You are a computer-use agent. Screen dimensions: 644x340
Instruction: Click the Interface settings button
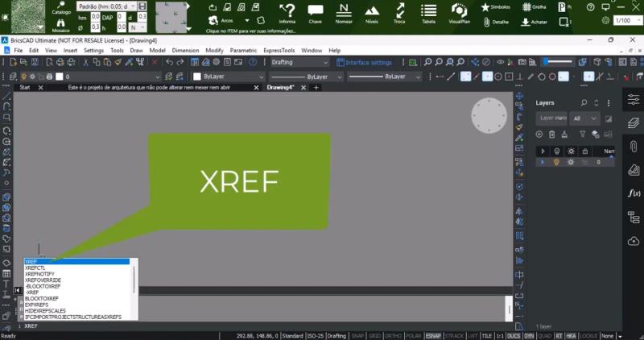point(365,62)
